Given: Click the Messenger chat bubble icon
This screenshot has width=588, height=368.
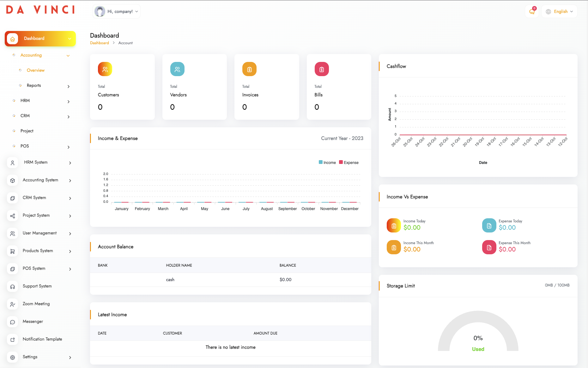Looking at the screenshot, I should click(x=13, y=322).
